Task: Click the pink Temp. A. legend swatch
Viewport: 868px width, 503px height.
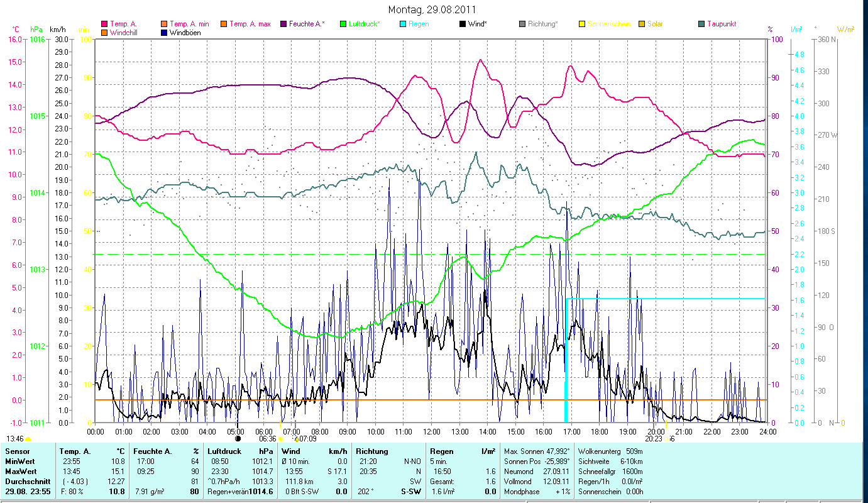Action: click(104, 24)
